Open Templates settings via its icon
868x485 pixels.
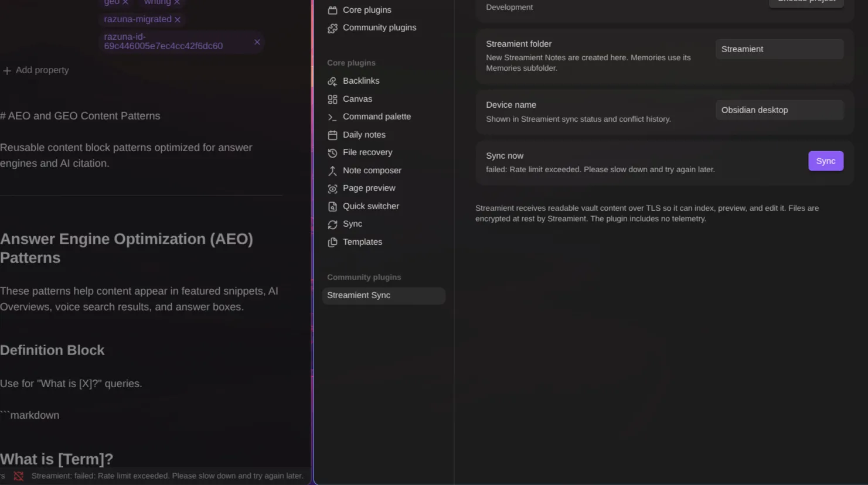tap(332, 243)
